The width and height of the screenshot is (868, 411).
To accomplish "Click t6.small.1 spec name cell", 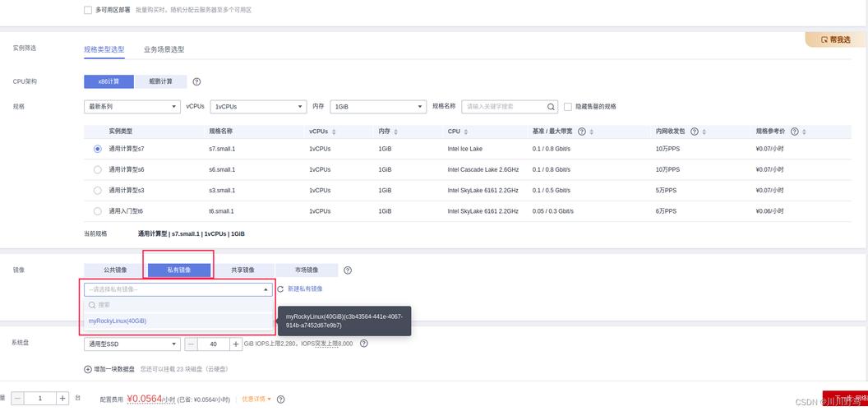I will (x=221, y=211).
